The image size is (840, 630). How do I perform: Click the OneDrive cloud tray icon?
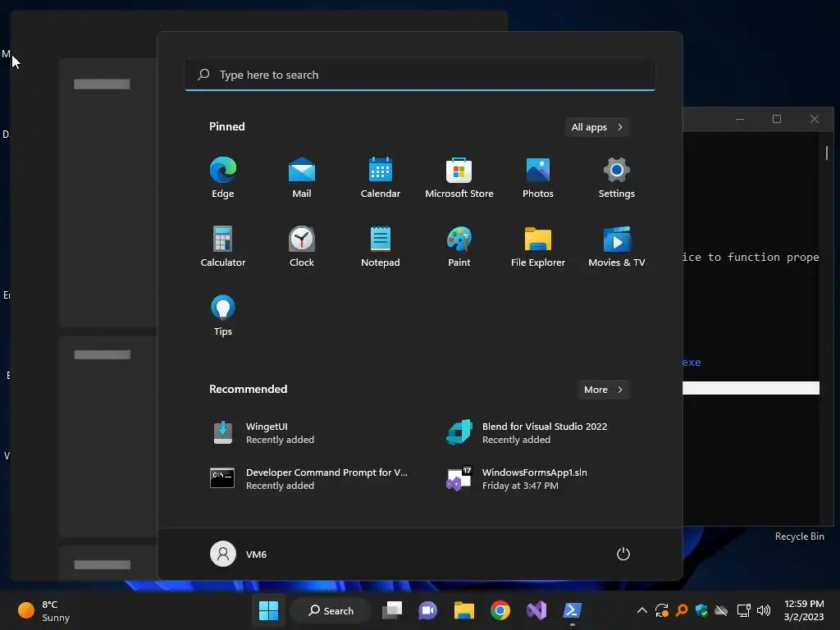722,610
